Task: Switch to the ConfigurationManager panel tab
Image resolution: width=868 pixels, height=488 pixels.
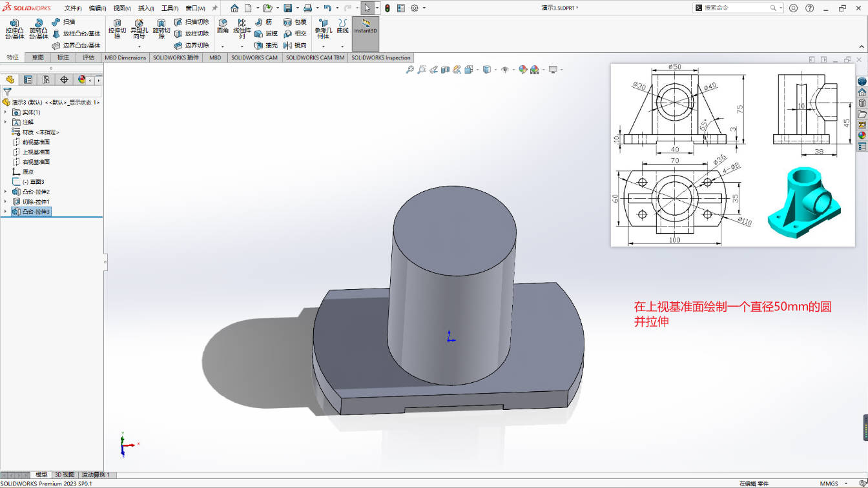Action: tap(46, 79)
